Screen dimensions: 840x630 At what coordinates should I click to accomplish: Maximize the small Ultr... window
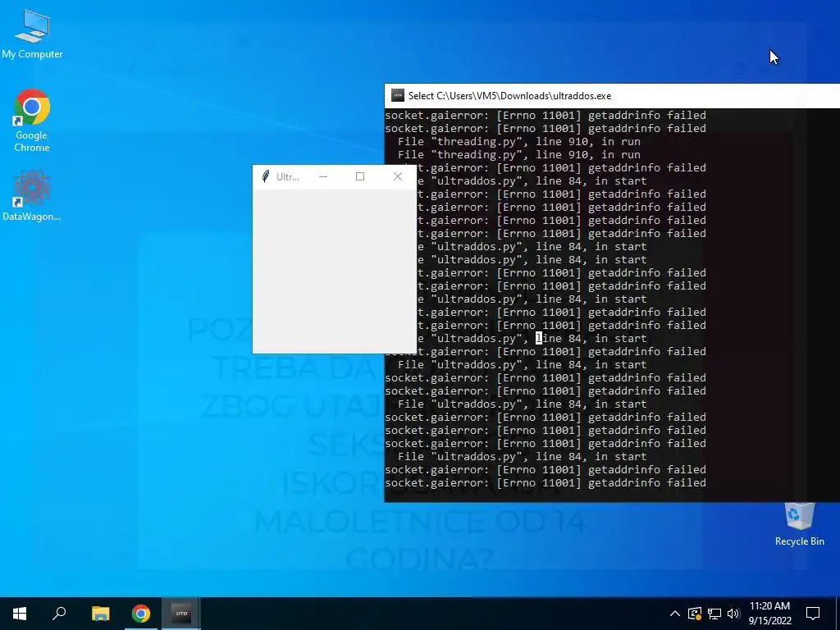point(360,177)
